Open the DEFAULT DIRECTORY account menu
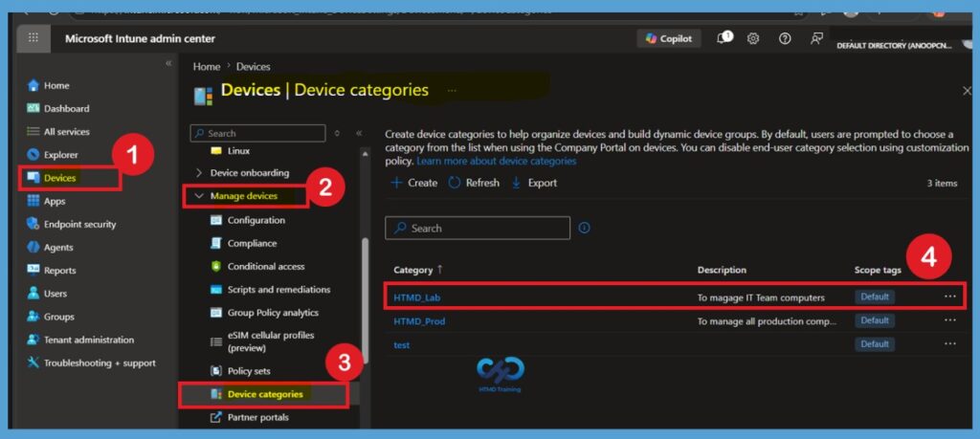 click(895, 46)
